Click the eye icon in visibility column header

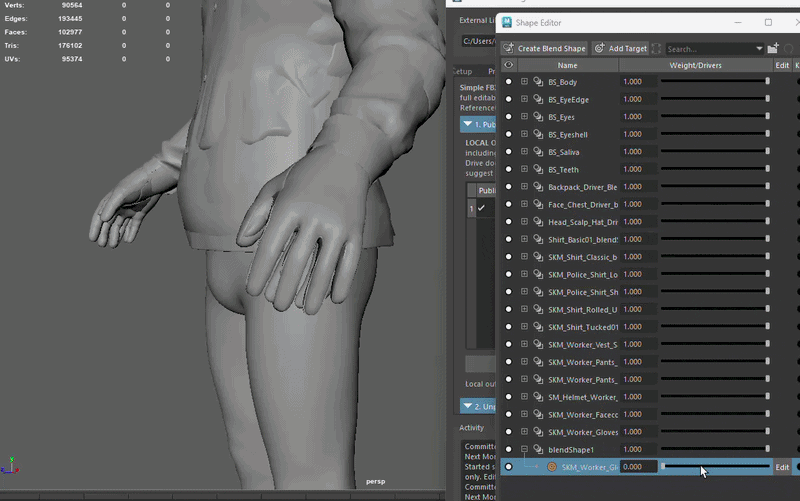point(509,65)
